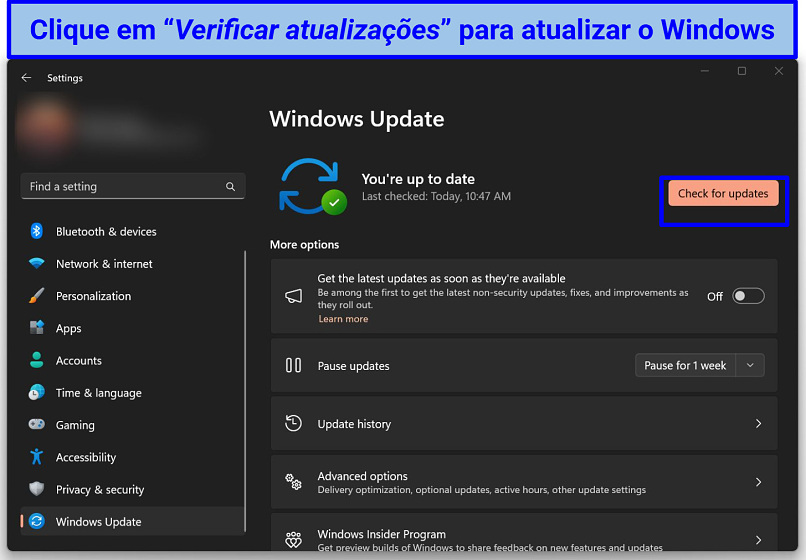Click the search magnifier icon

[230, 187]
